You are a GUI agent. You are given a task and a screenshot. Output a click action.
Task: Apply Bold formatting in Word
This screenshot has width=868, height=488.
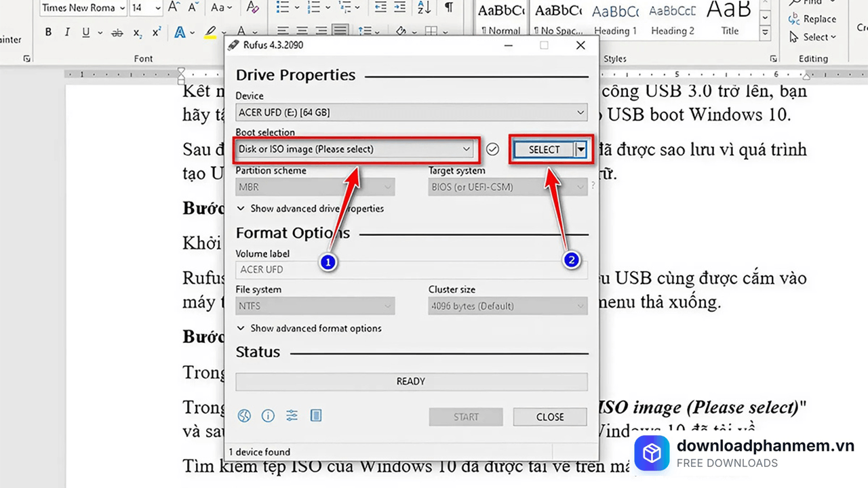(x=48, y=33)
